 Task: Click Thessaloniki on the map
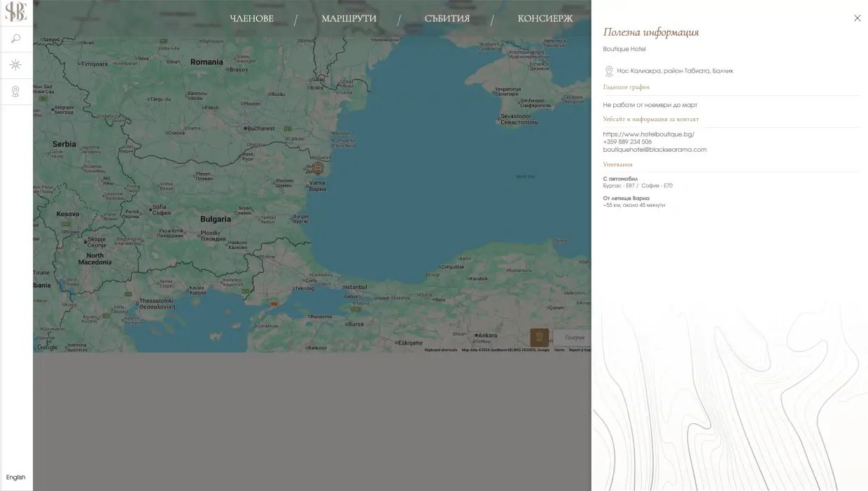click(156, 304)
